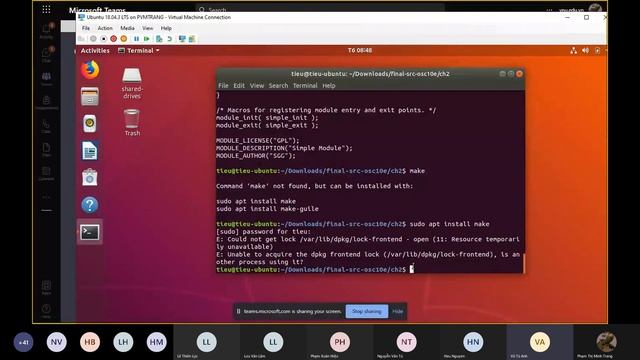
Task: Open Firefox from the Ubuntu dock
Action: point(90,70)
